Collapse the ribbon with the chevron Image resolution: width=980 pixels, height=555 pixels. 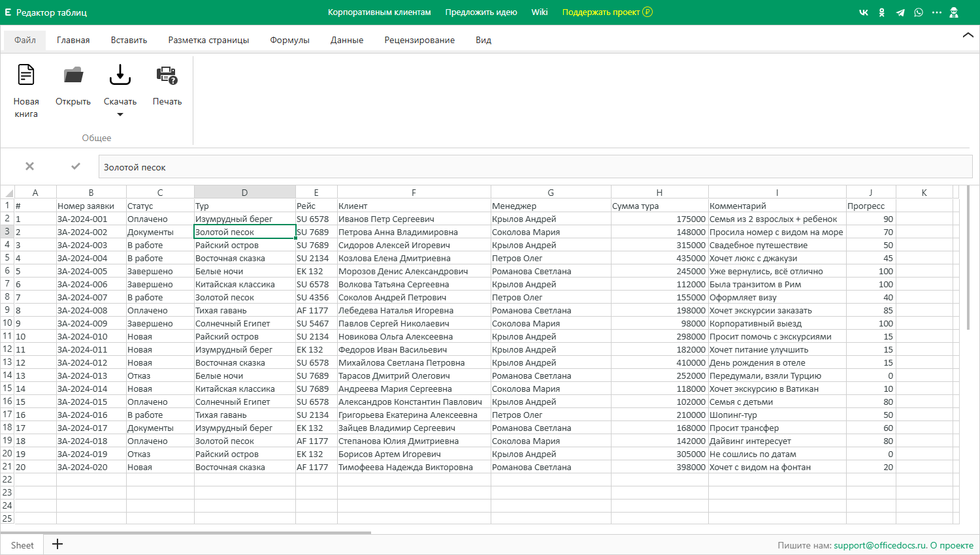[968, 35]
